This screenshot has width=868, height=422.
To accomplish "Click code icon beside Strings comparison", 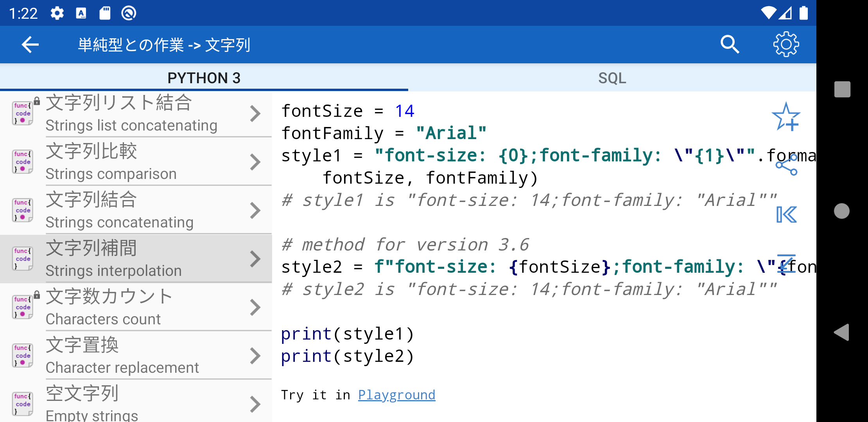I will tap(23, 162).
